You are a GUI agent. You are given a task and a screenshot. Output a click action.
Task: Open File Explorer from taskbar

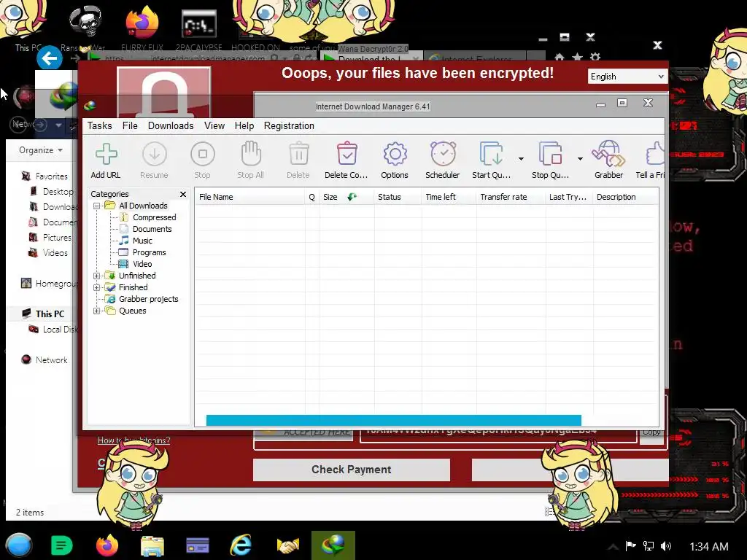152,545
